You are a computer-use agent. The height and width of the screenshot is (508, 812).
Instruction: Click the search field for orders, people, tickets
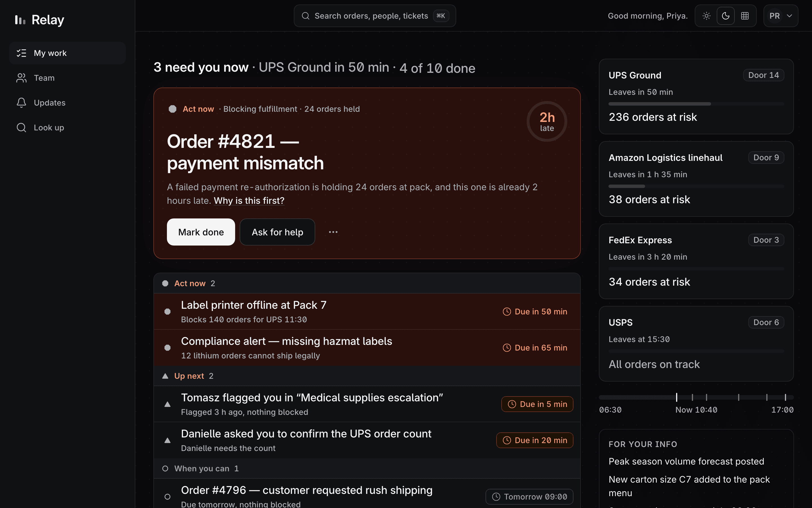point(375,16)
